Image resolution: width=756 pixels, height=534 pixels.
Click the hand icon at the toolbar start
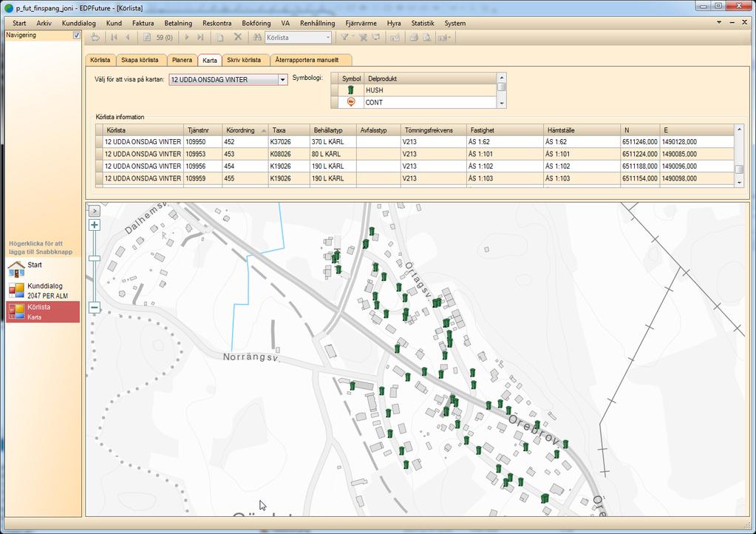click(95, 37)
